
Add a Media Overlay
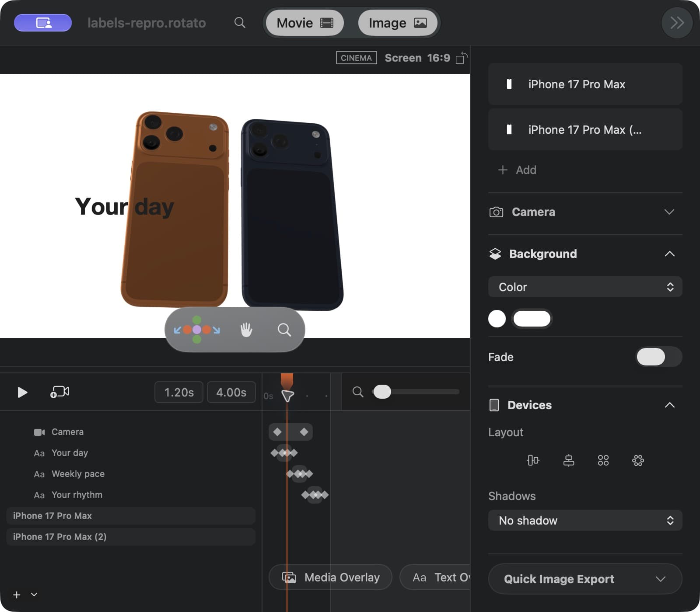[330, 577]
